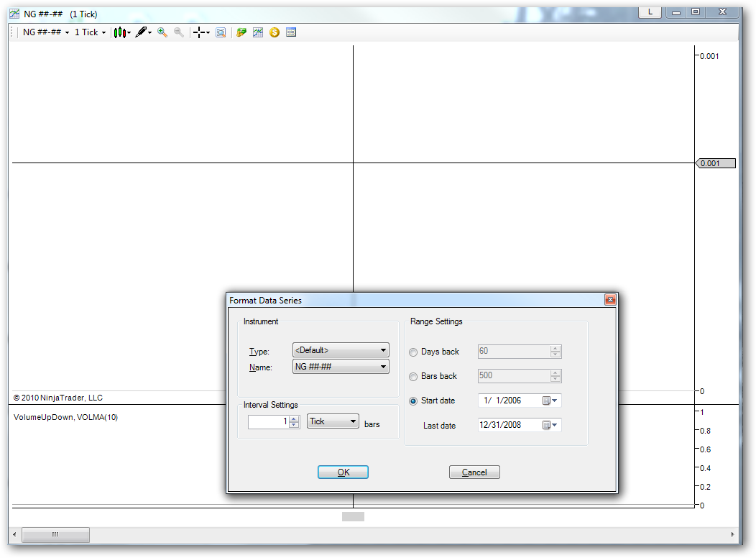Click the scrollbar right arrow
The height and width of the screenshot is (558, 756).
[x=733, y=534]
